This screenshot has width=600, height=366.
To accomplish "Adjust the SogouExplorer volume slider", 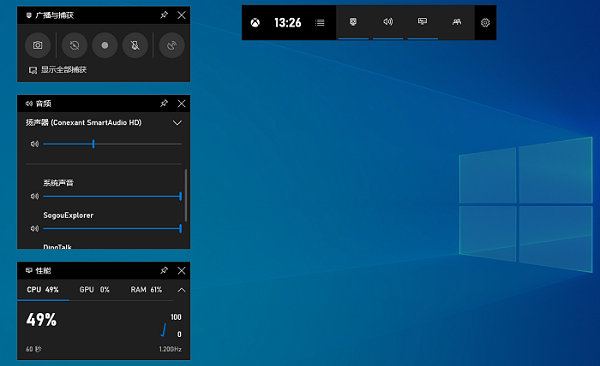I will pyautogui.click(x=112, y=229).
